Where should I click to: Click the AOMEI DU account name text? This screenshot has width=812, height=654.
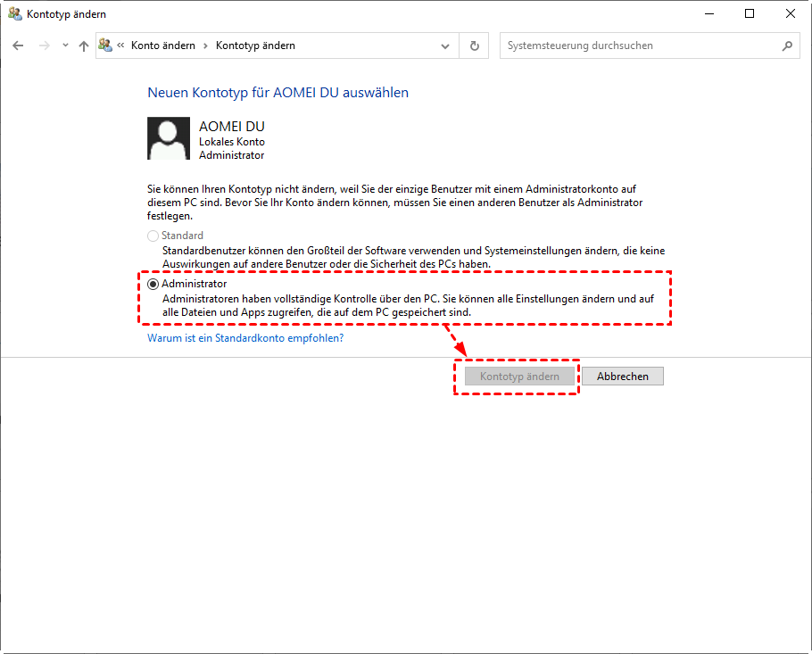point(232,127)
